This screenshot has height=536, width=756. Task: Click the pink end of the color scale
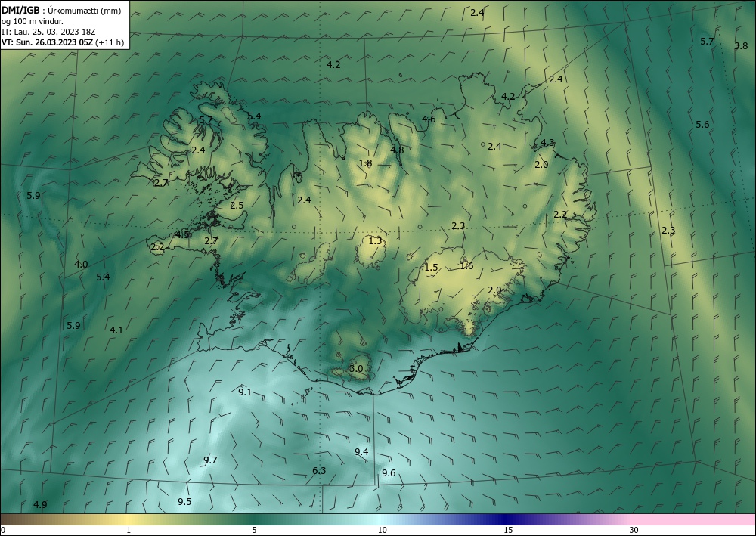(694, 519)
